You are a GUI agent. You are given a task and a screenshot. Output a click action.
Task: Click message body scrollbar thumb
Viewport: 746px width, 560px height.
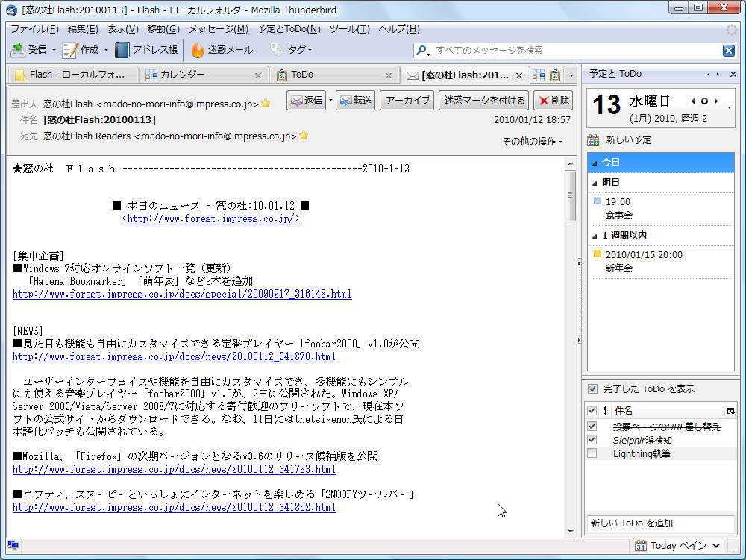tap(571, 195)
